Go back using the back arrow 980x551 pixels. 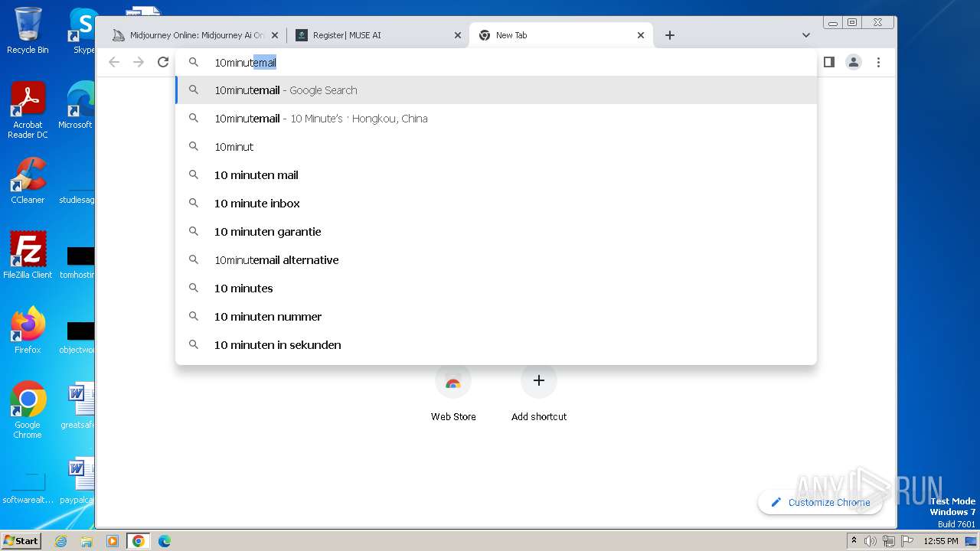(114, 62)
